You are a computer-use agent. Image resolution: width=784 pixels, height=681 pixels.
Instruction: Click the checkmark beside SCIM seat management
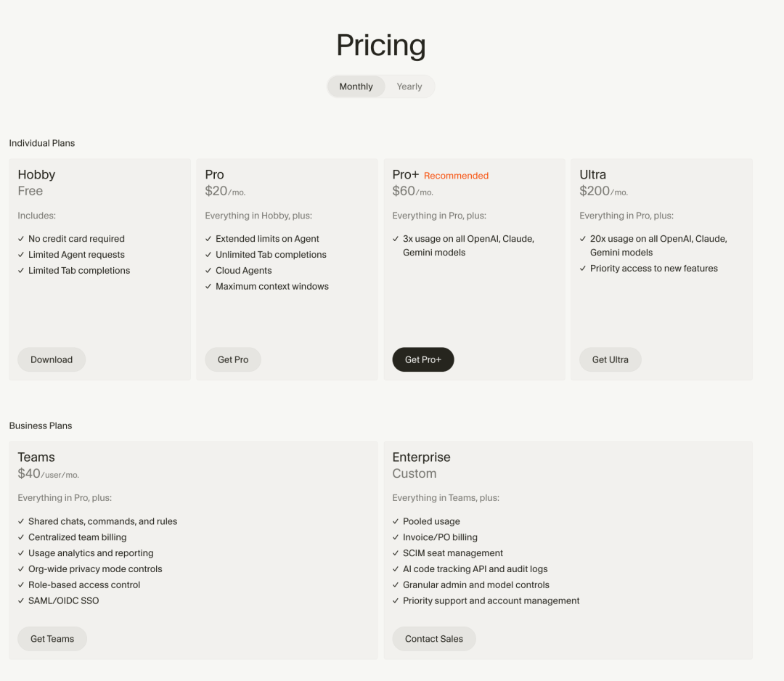point(396,553)
